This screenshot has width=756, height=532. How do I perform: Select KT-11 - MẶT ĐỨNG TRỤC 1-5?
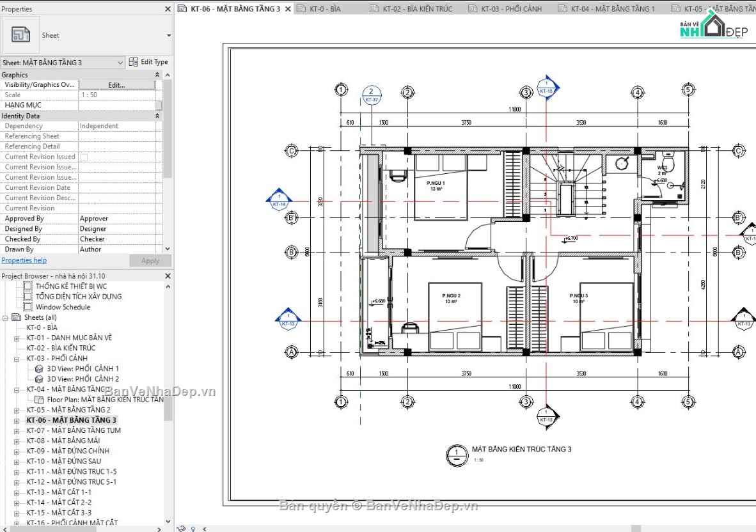[x=72, y=472]
